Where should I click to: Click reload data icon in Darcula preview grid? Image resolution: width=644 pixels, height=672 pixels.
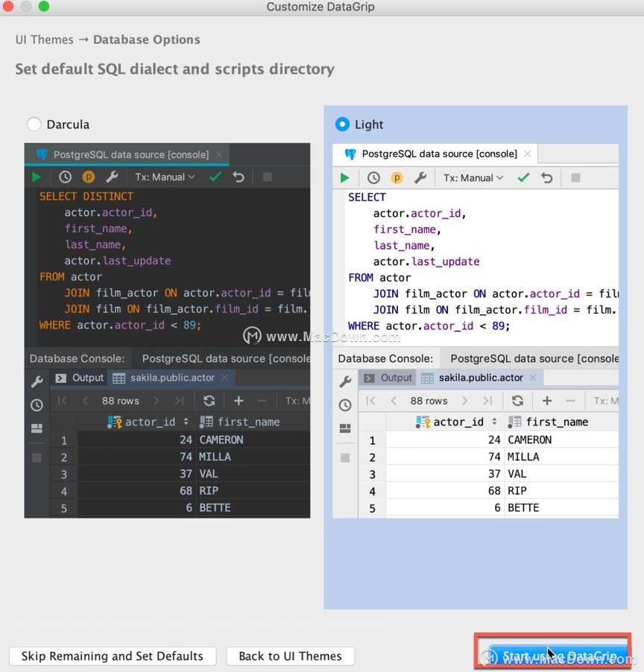pyautogui.click(x=209, y=401)
